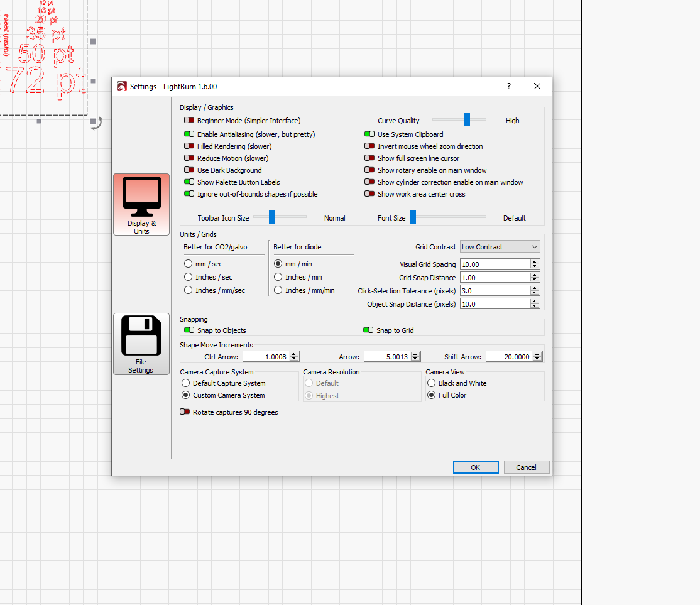Confirm settings with OK button
Viewport: 700px width, 605px height.
[x=476, y=467]
